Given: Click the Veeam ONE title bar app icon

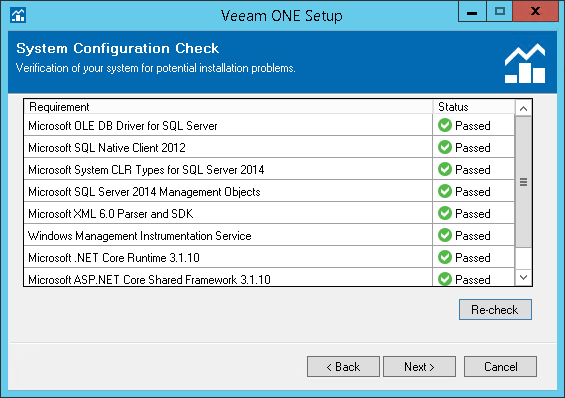Looking at the screenshot, I should tap(18, 15).
